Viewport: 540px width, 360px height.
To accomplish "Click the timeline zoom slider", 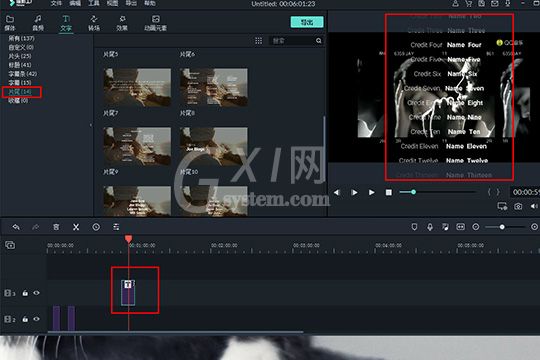I will tap(505, 227).
